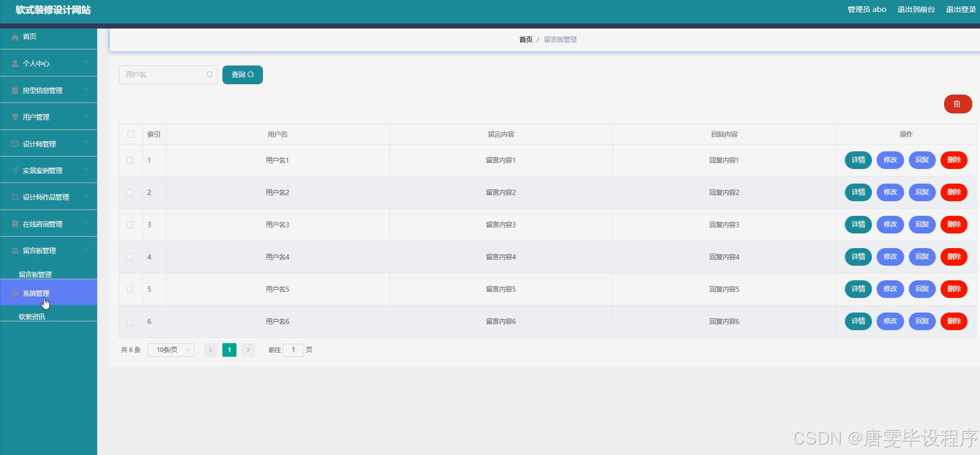
Task: Click the 软式装修设计网站 site title
Action: tap(53, 10)
